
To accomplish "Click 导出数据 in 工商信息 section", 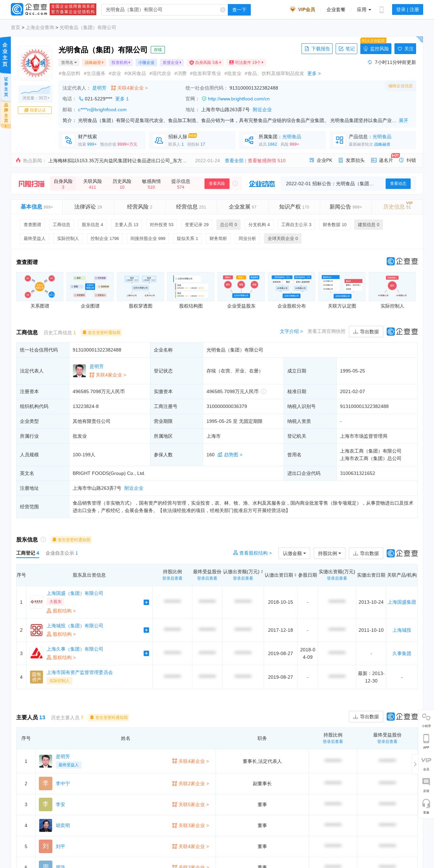I will click(x=366, y=332).
